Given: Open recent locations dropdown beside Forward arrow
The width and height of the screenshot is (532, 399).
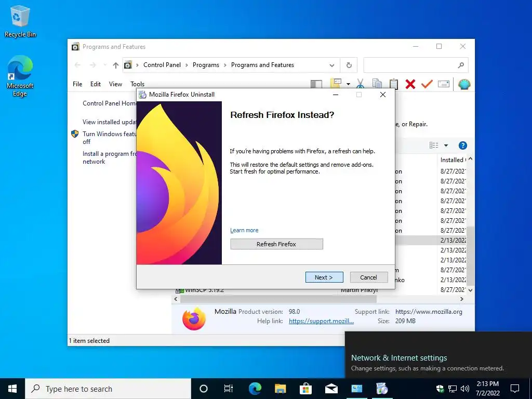Looking at the screenshot, I should click(x=104, y=65).
